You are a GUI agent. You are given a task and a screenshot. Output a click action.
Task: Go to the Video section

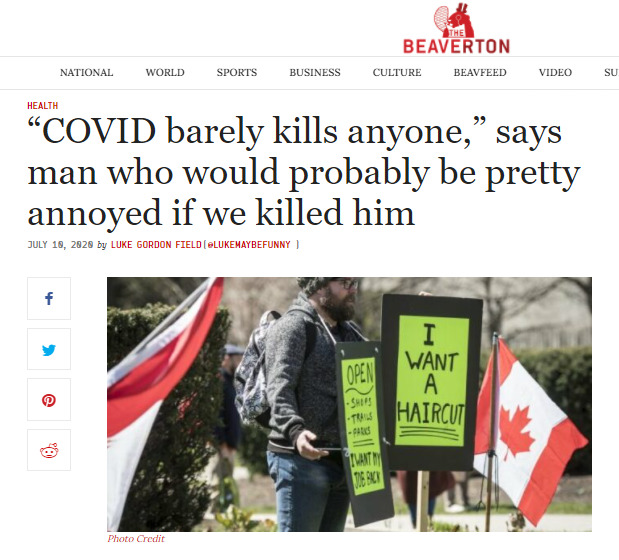555,73
